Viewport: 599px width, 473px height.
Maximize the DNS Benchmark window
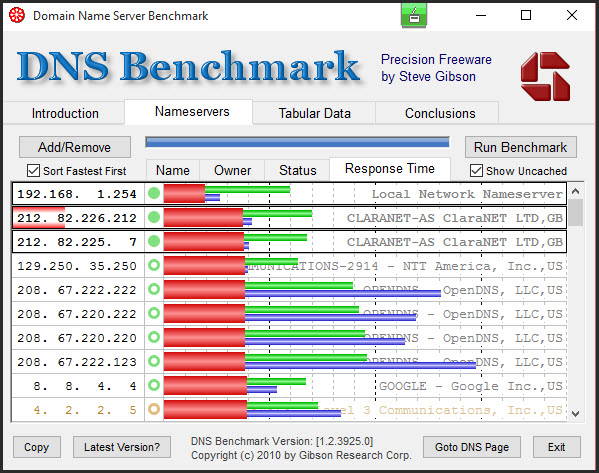click(526, 15)
